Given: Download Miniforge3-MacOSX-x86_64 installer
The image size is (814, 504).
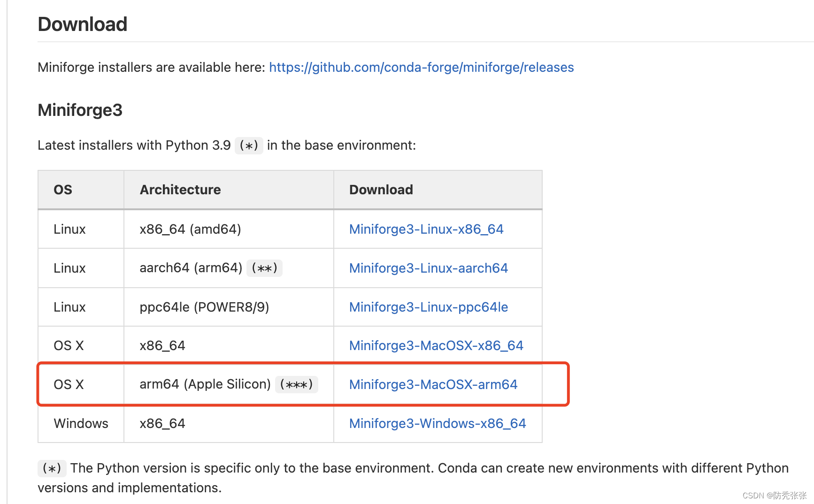Looking at the screenshot, I should 436,345.
